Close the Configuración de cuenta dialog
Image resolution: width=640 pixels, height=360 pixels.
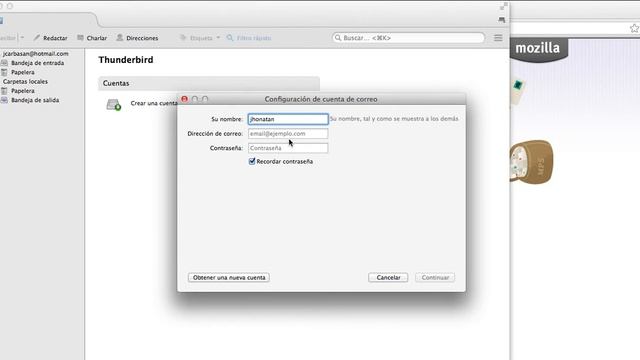click(x=184, y=99)
